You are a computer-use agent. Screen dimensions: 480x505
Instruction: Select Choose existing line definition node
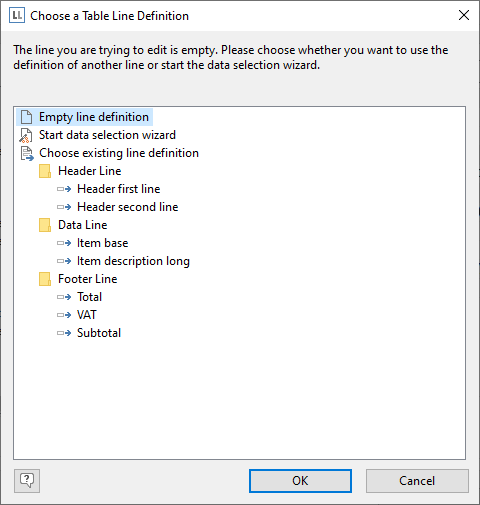119,153
